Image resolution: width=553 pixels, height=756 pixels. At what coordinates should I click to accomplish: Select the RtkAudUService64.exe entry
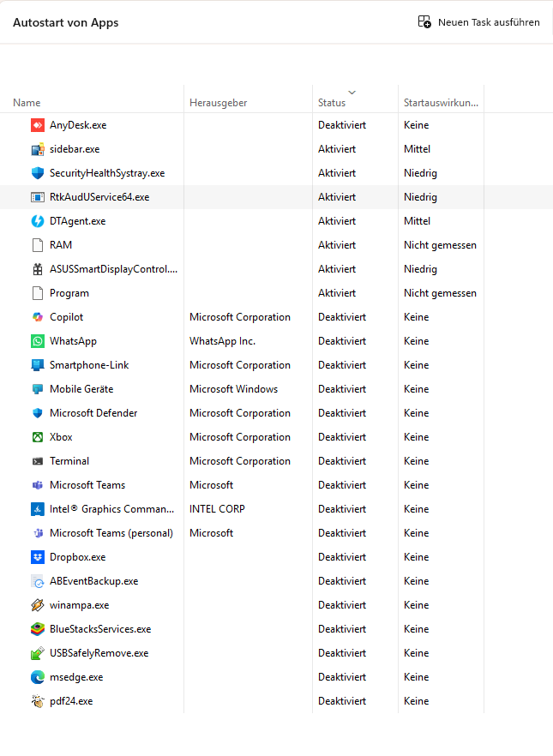pyautogui.click(x=99, y=197)
